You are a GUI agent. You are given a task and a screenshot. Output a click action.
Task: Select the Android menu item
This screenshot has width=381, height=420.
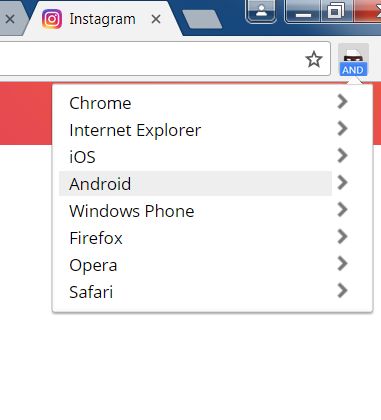pyautogui.click(x=195, y=183)
